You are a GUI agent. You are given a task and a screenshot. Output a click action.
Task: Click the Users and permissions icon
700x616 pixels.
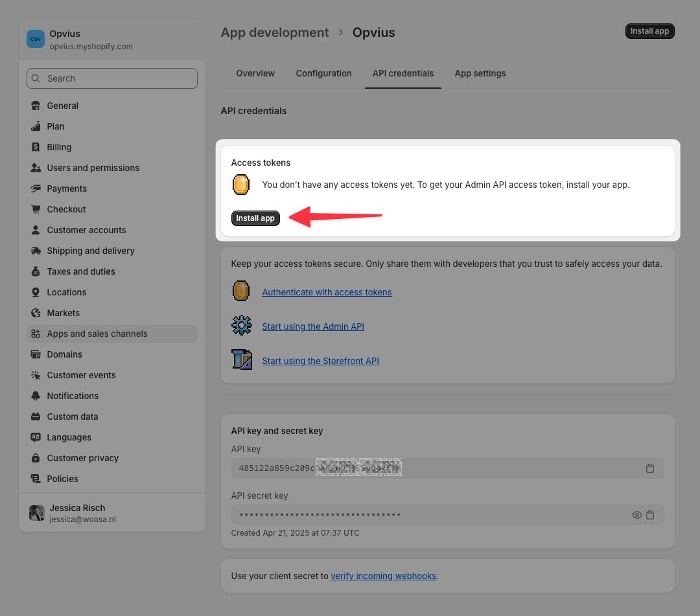coord(36,168)
